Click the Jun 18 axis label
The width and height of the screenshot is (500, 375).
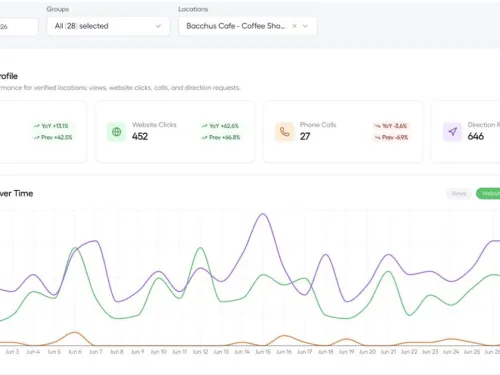coord(326,352)
